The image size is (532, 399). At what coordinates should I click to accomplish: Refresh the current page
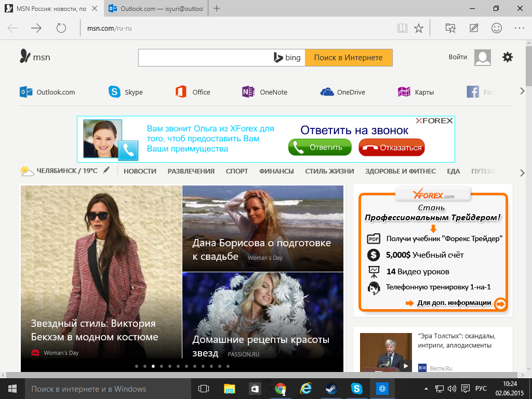61,28
